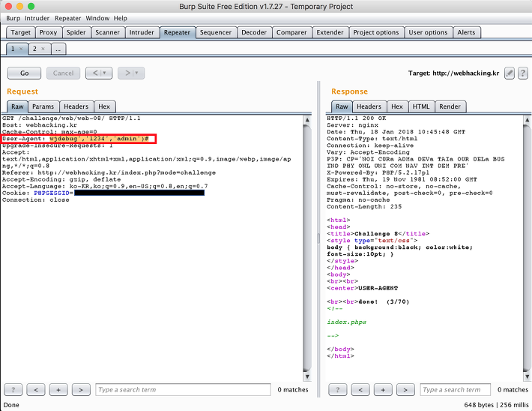Show response Render view
Image resolution: width=532 pixels, height=411 pixels.
(x=450, y=106)
